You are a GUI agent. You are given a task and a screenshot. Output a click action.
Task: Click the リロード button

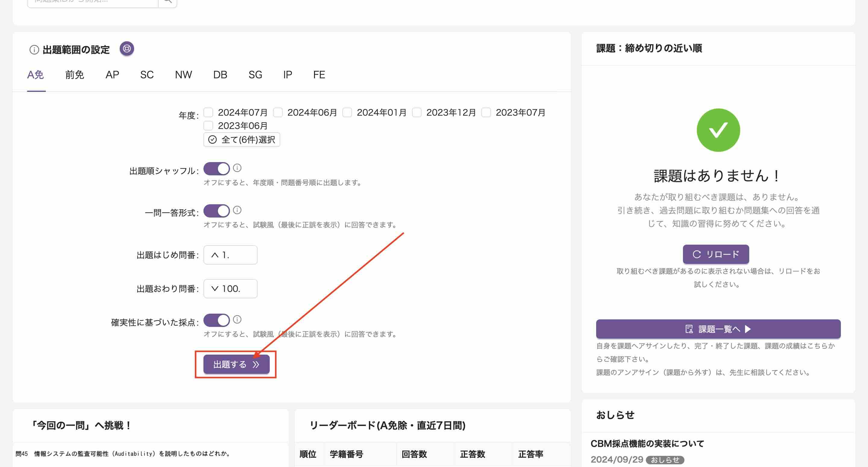pos(716,254)
